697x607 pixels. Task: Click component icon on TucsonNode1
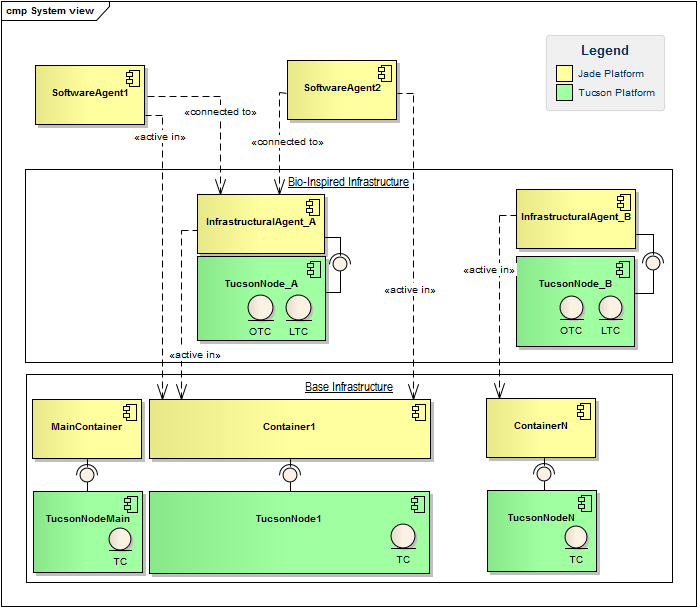[418, 504]
